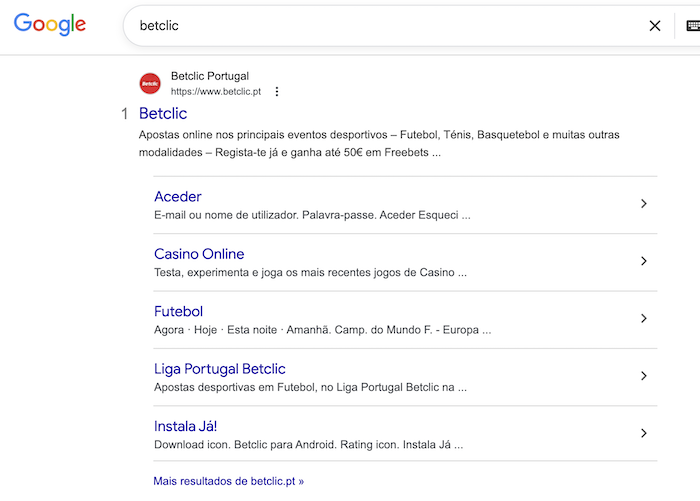Click the 'Apostas online nos principais eventos' snippet
This screenshot has height=501, width=700.
click(379, 143)
